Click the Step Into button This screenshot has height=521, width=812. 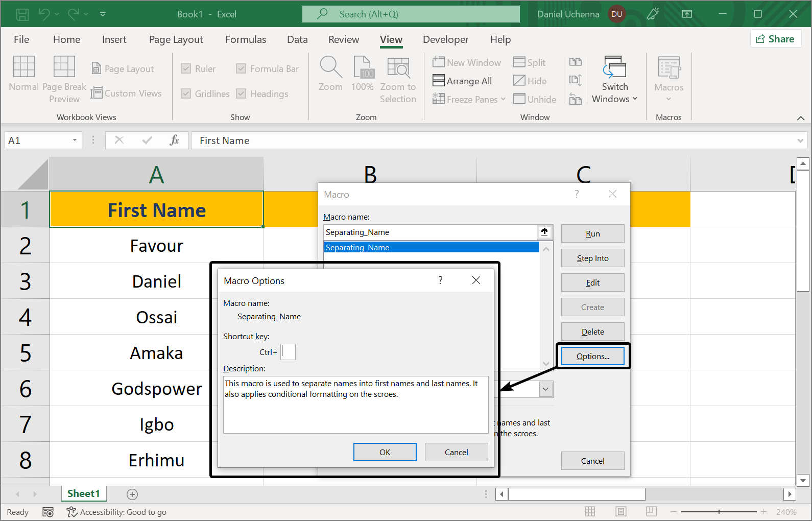(592, 258)
